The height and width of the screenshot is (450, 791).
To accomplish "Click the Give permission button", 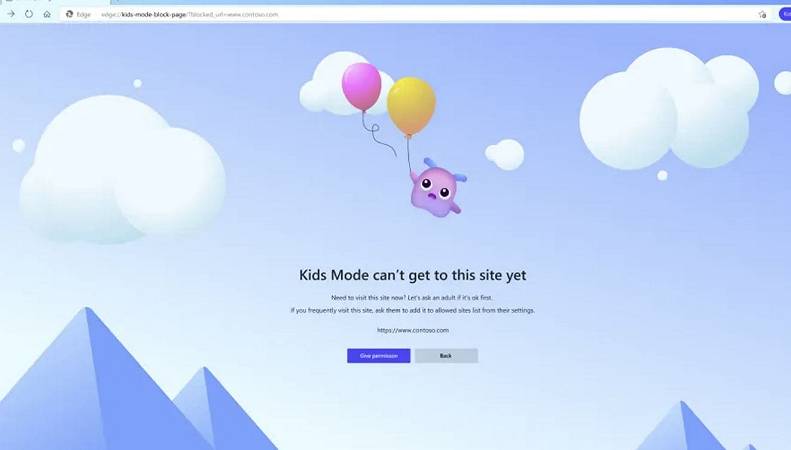I will click(x=378, y=356).
